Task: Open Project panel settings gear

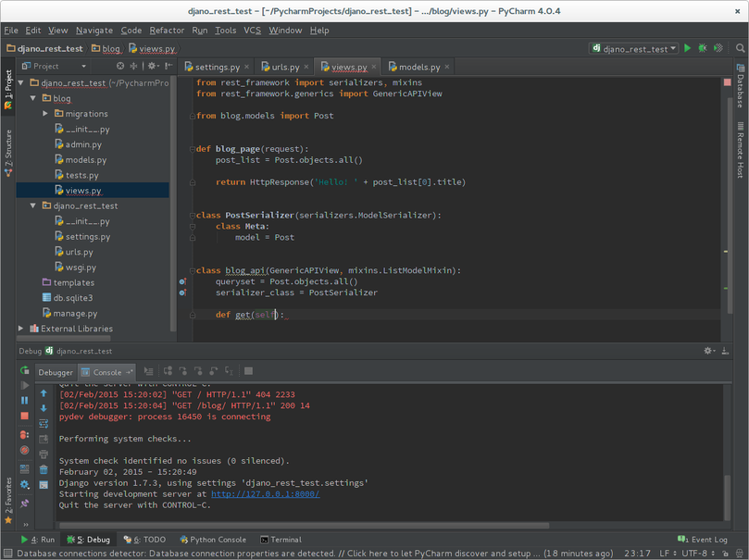Action: pyautogui.click(x=153, y=66)
